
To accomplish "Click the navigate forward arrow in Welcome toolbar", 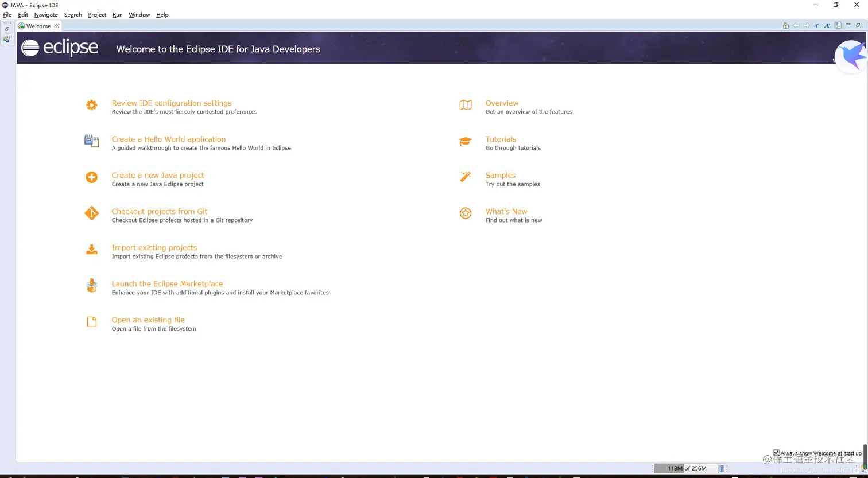I will [x=807, y=25].
